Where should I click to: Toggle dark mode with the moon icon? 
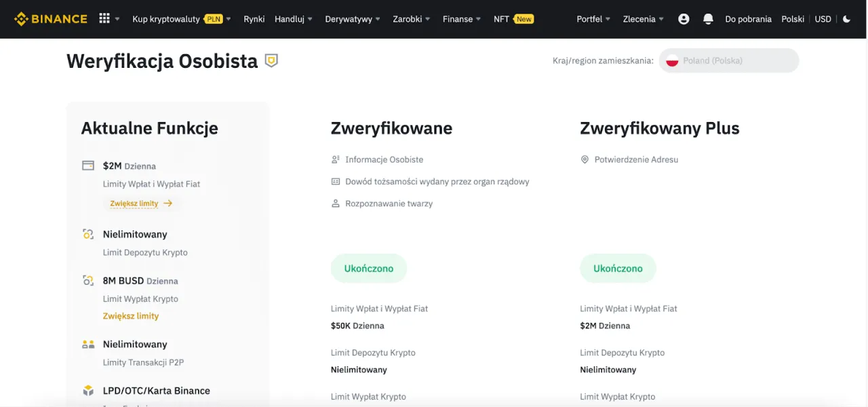pyautogui.click(x=847, y=19)
